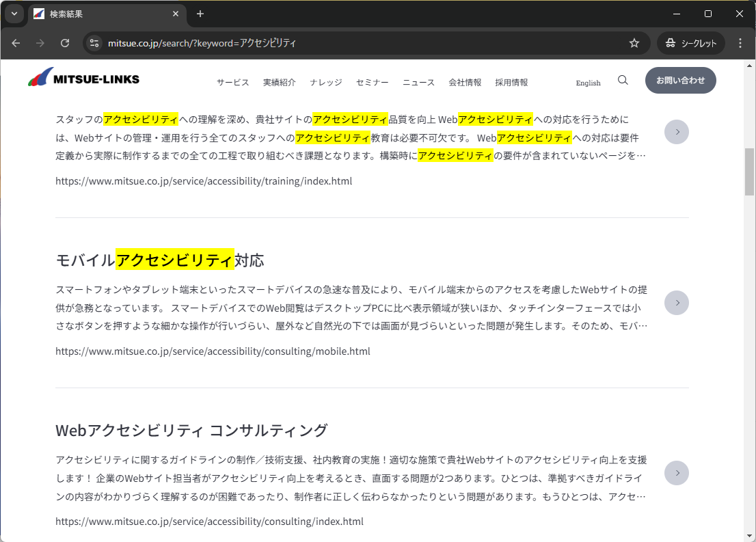Reload the page
The image size is (756, 542).
65,43
